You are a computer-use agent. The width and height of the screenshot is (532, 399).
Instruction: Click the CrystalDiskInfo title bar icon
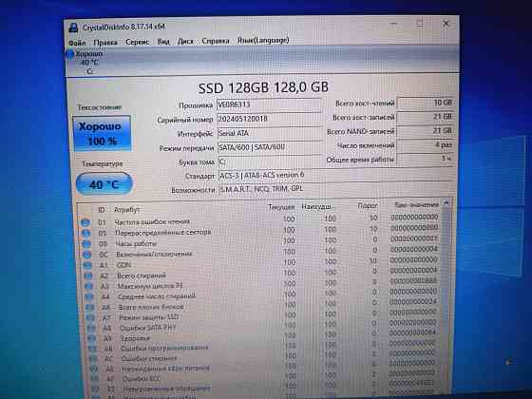pos(73,28)
